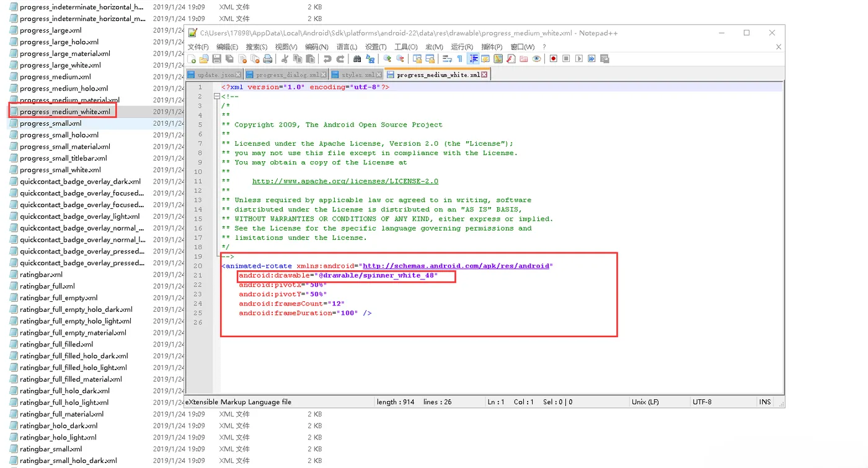Click the Paste toolbar icon
The height and width of the screenshot is (468, 868).
[310, 59]
